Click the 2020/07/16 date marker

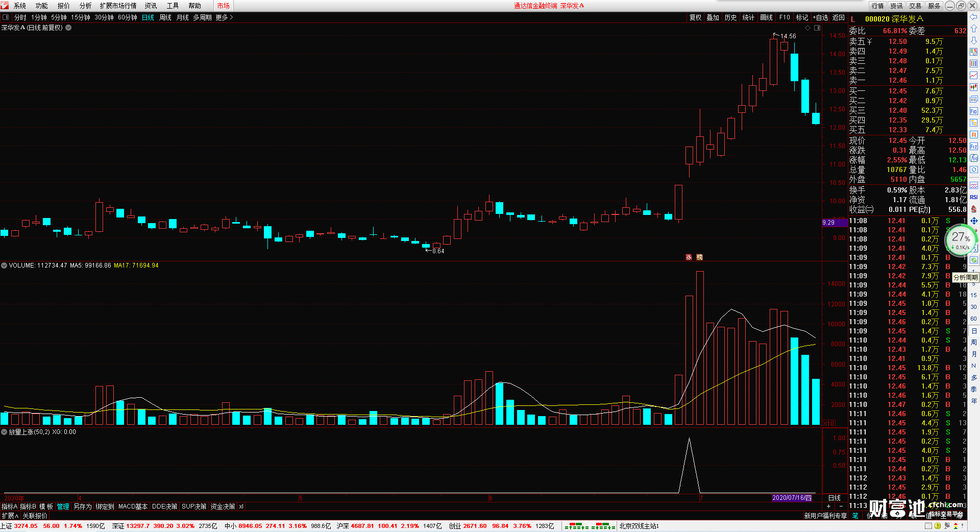(792, 498)
